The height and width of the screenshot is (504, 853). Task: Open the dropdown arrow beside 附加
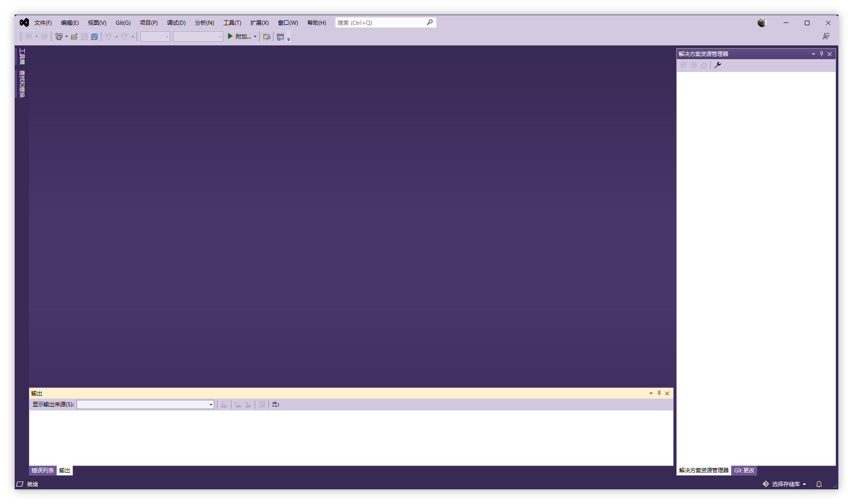[255, 37]
